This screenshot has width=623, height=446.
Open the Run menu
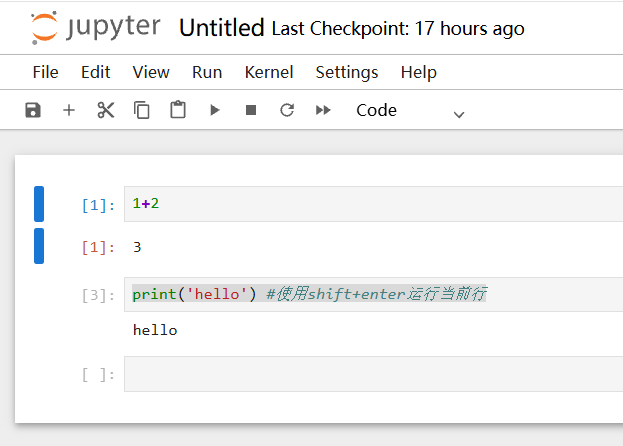207,72
